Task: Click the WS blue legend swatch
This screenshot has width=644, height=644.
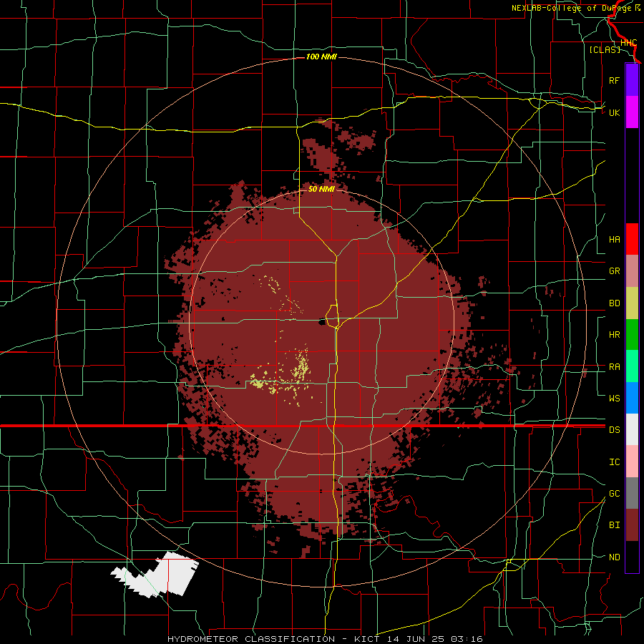Action: pyautogui.click(x=632, y=398)
